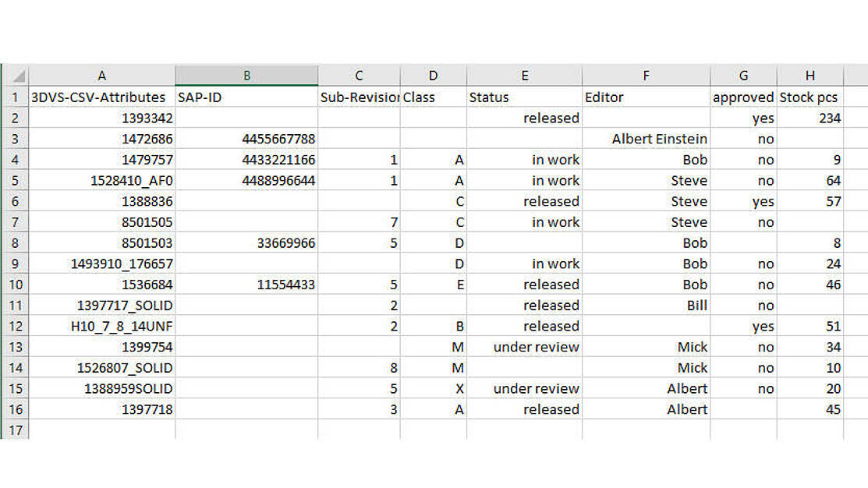Click 'released' status in row 2
Image resolution: width=868 pixels, height=488 pixels.
[x=524, y=118]
